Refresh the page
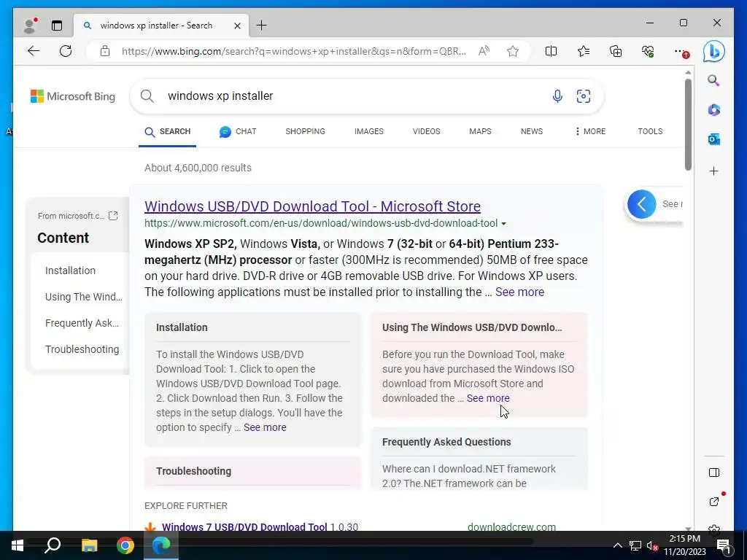 pos(66,51)
